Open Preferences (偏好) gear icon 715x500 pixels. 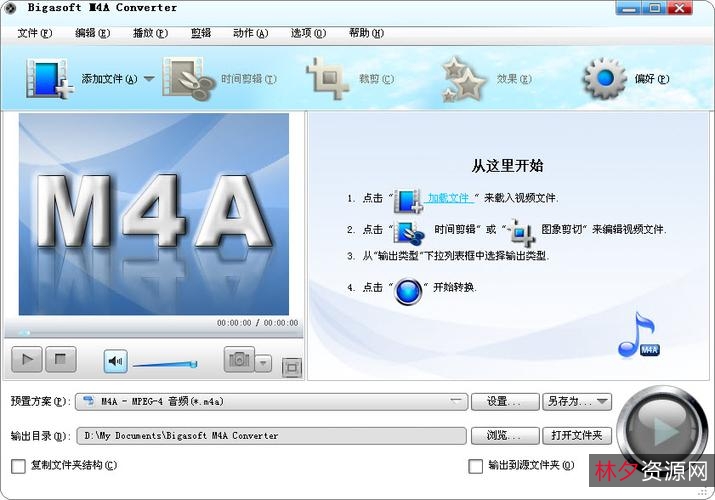click(605, 78)
